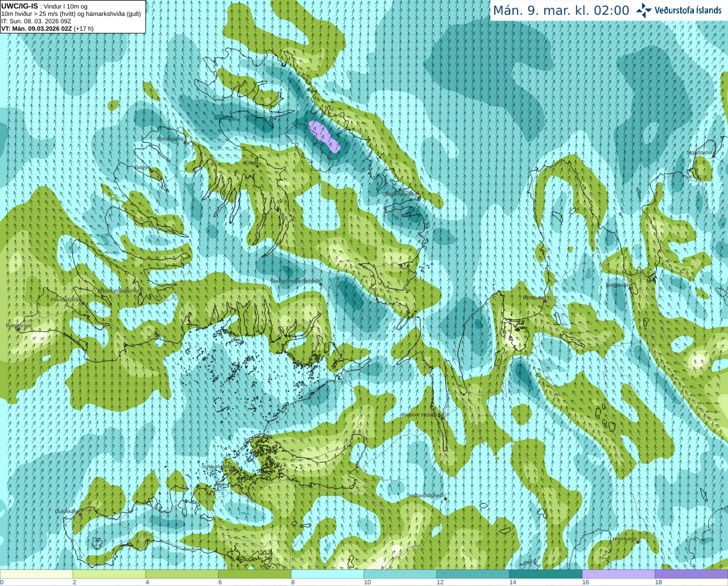Click the 8–10 m/s light cyan legend swatch
This screenshot has width=728, height=586.
click(x=328, y=574)
